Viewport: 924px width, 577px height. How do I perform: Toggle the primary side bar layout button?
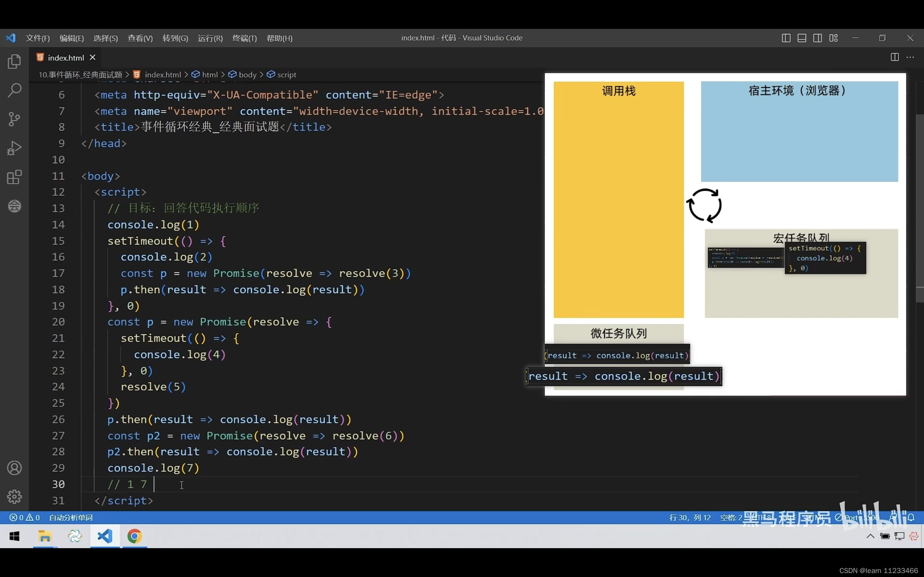[786, 38]
